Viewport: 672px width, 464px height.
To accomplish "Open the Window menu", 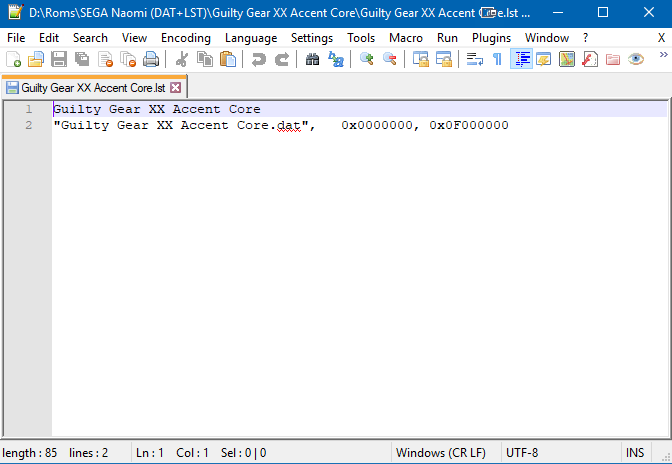I will point(547,38).
